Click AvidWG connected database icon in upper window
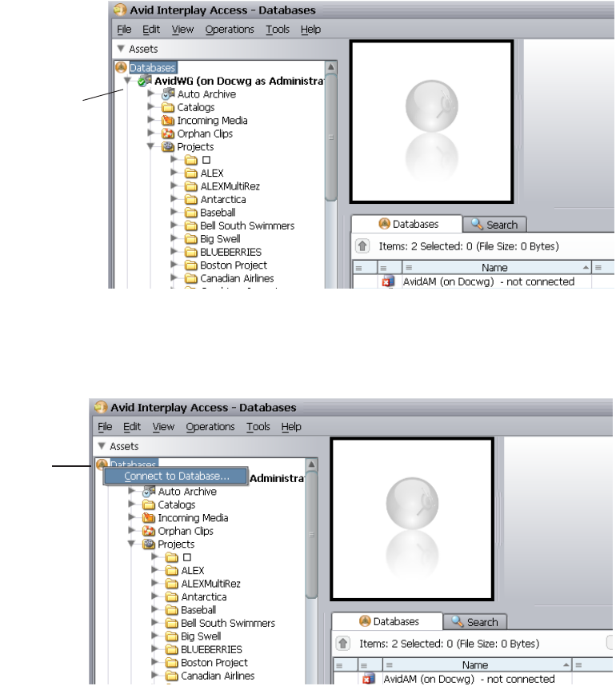The image size is (616, 686). pyautogui.click(x=144, y=81)
